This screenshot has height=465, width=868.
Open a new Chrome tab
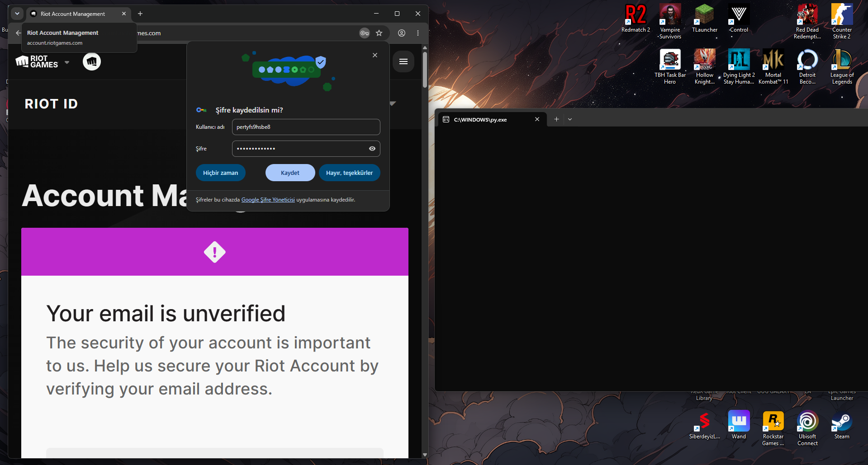pos(140,14)
